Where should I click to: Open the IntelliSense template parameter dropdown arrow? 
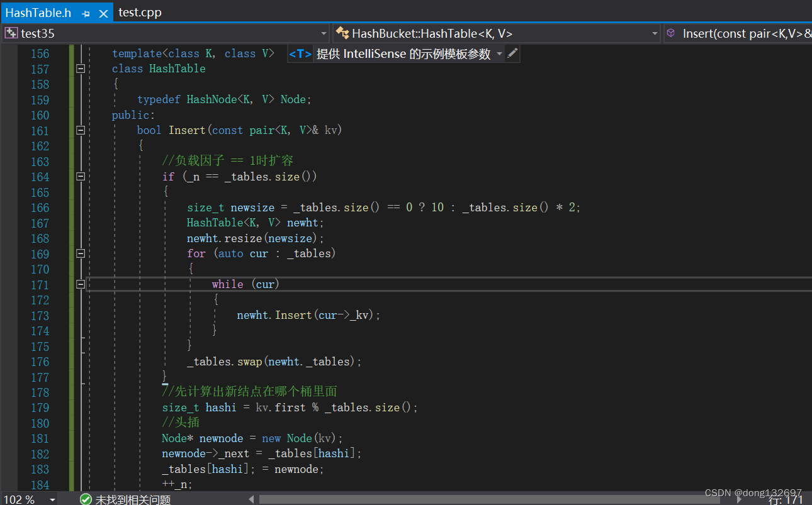499,54
